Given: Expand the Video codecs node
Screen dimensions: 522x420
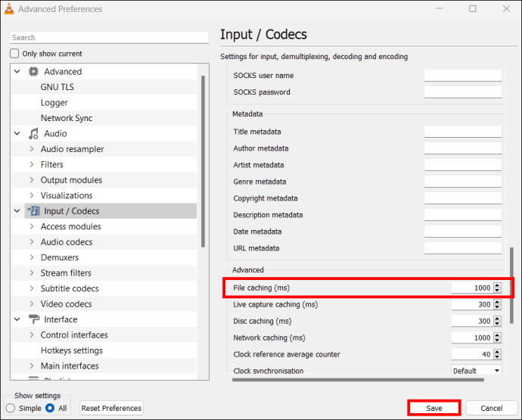Looking at the screenshot, I should [x=32, y=303].
